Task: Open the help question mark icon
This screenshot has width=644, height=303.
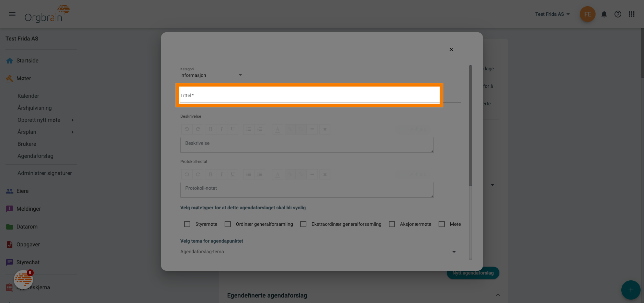Action: pos(618,14)
